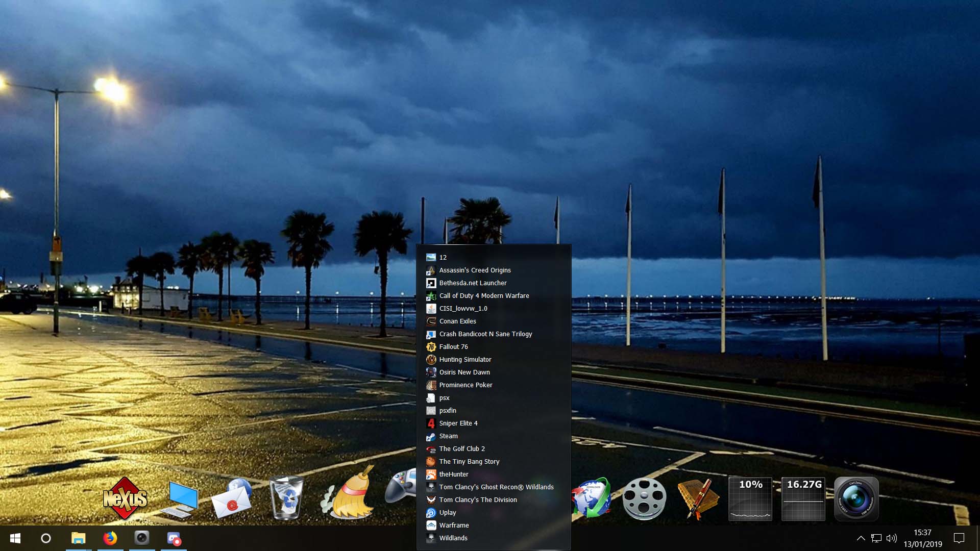Click the CPU 10% meter widget
This screenshot has height=551, width=980.
coord(750,498)
